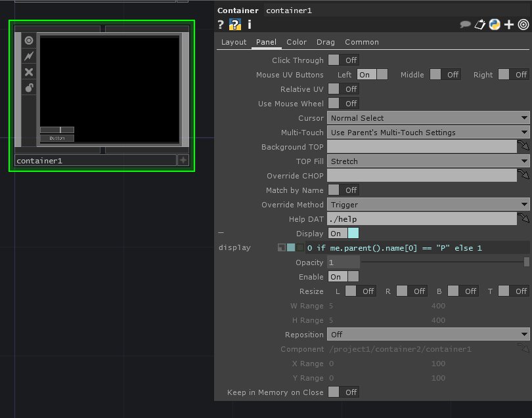Screen dimensions: 532x418
Task: Open the operator info 'i' icon
Action: click(250, 25)
